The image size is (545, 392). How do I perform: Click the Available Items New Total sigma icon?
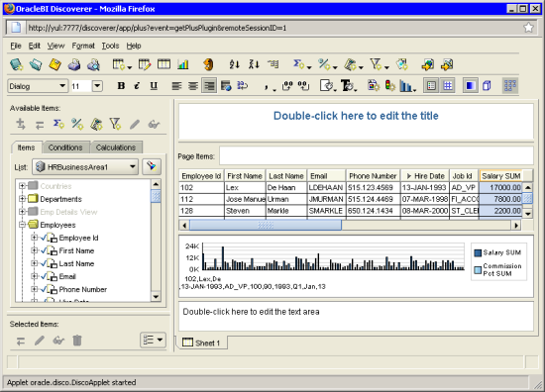[x=58, y=124]
